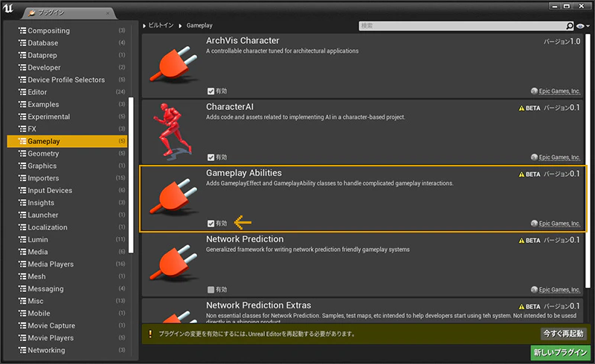Click the Gameplay Abilities plug icon
Screen dimensions: 595x364
click(173, 196)
